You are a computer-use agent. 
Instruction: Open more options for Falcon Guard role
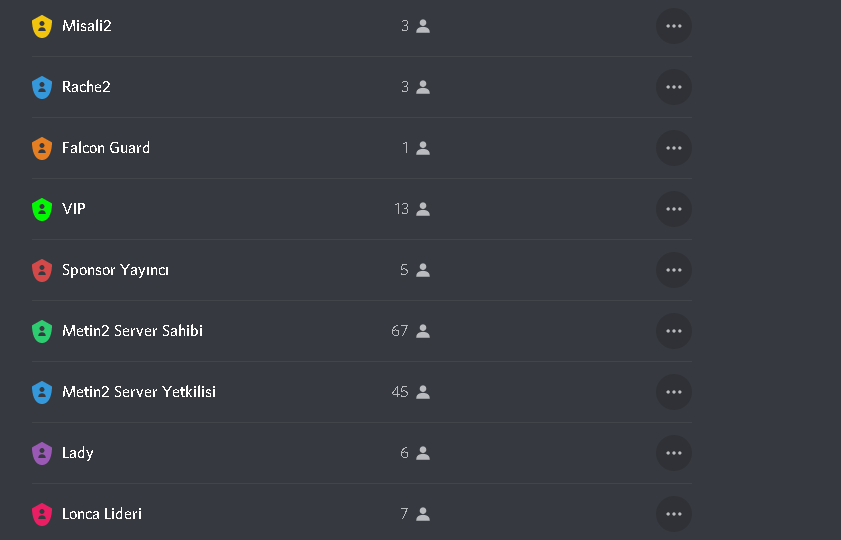674,148
